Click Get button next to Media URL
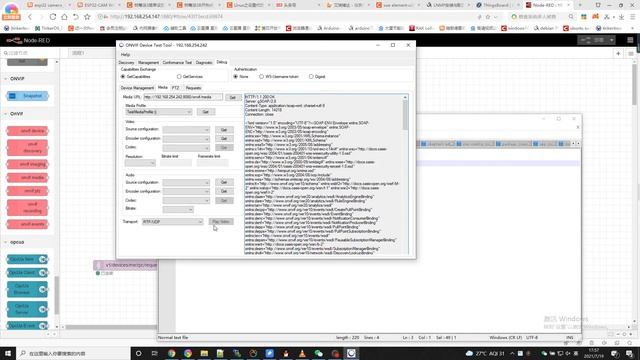This screenshot has width=640, height=360. point(233,98)
